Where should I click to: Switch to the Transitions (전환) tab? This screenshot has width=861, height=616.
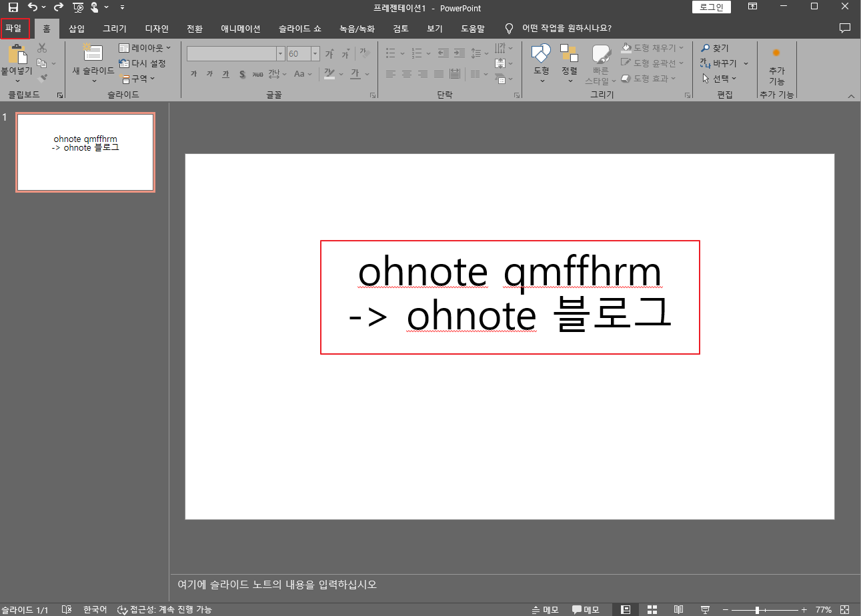tap(195, 28)
